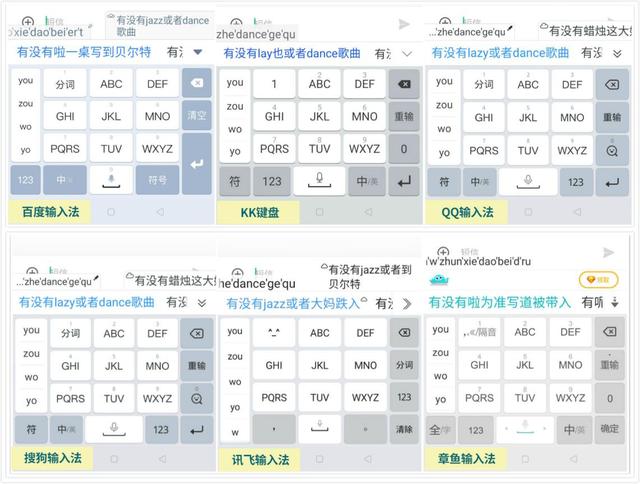
Task: Tap 清除 clear key on iFlytek keyboard
Action: (404, 429)
